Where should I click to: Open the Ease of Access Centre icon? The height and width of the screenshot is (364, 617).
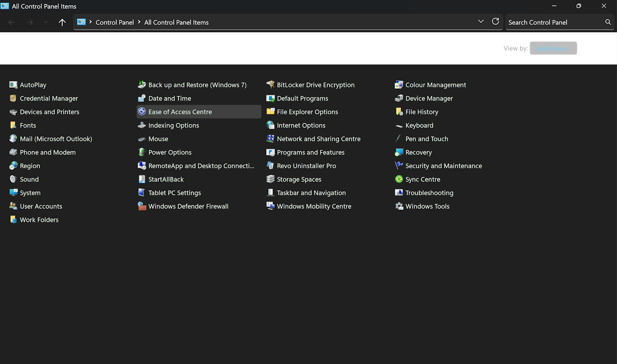coord(180,111)
